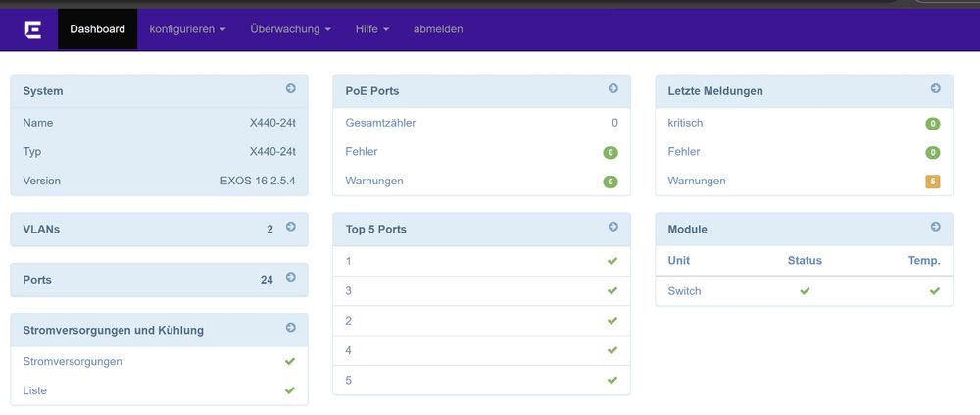Click the Switch unit row
The height and width of the screenshot is (415, 980).
point(804,291)
